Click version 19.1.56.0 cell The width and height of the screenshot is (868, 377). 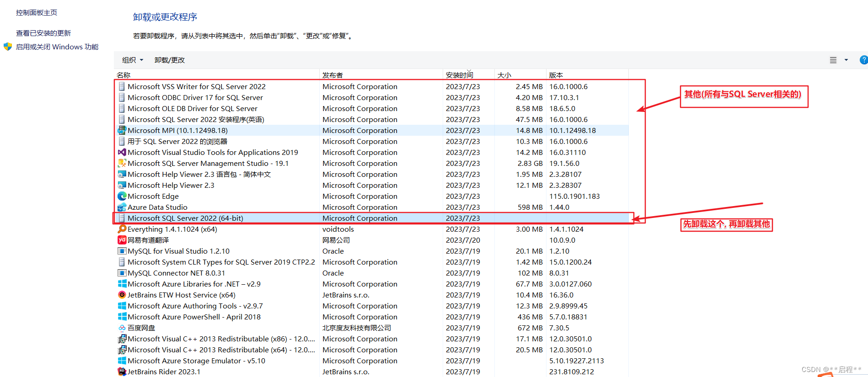click(x=564, y=163)
